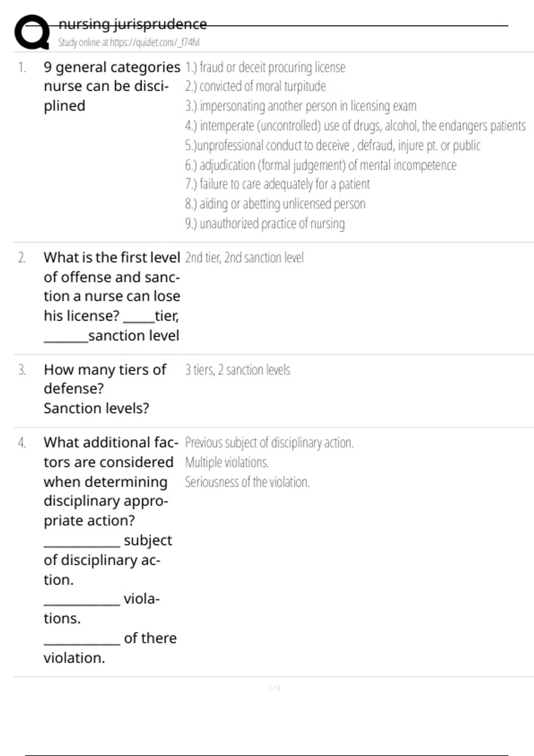534x756 pixels.
Task: Click the 'nursing jurisprudence' title
Action: (x=133, y=24)
